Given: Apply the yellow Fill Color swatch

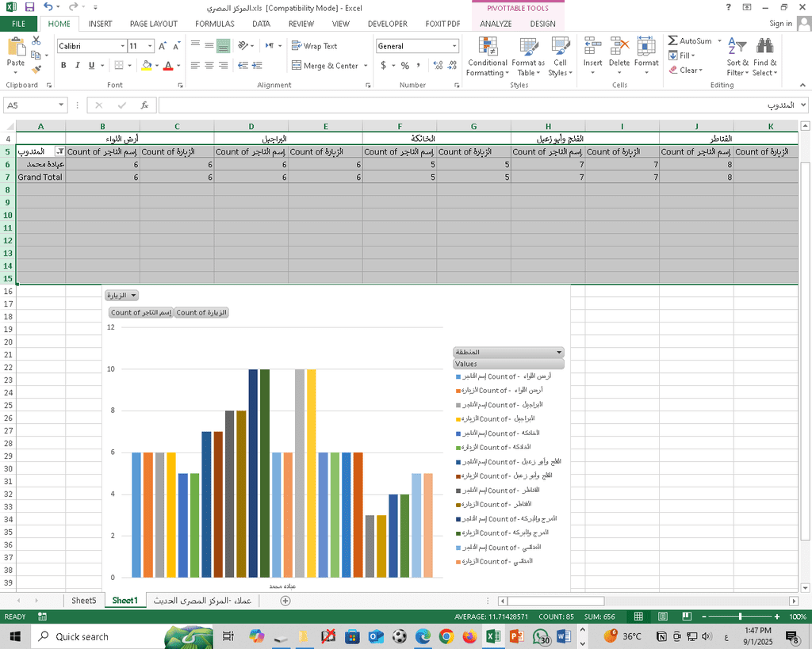Looking at the screenshot, I should click(x=147, y=66).
